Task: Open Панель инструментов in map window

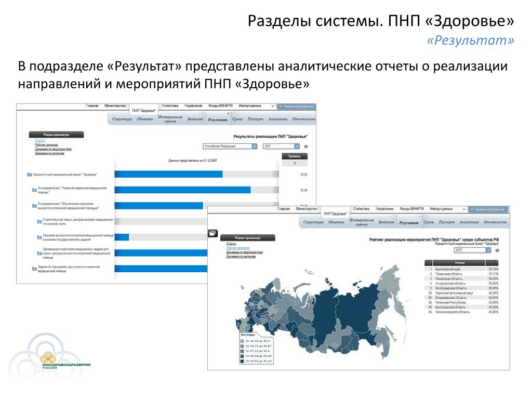Action: pyautogui.click(x=488, y=210)
